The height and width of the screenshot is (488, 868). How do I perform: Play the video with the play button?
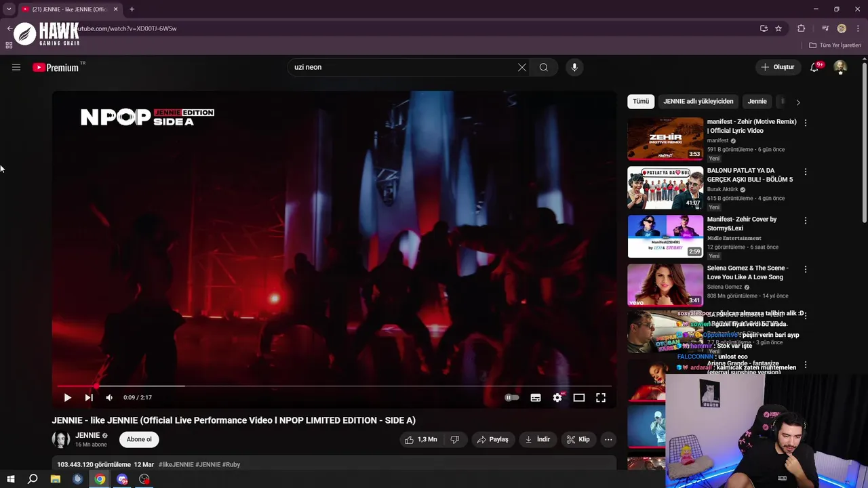click(x=67, y=398)
